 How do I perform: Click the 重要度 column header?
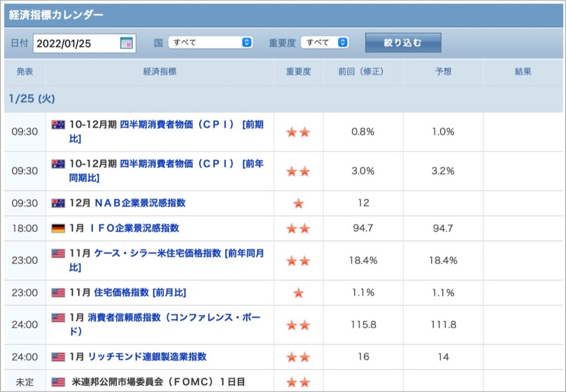(298, 71)
